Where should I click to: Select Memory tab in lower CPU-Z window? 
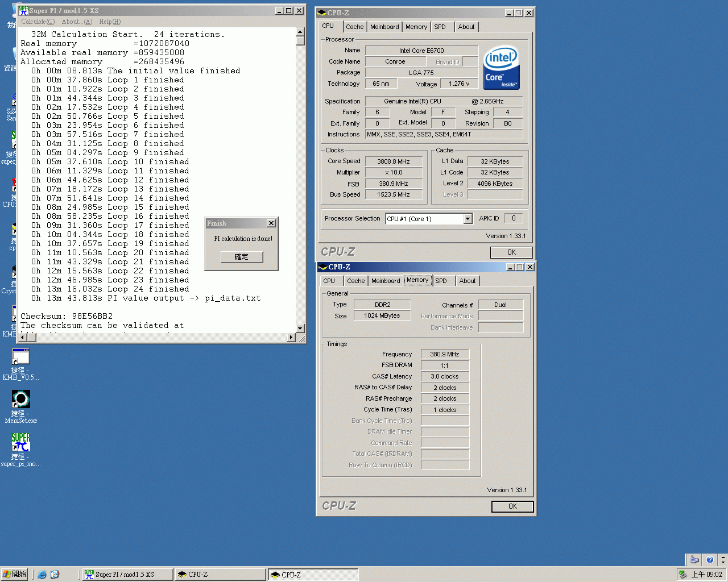click(417, 280)
